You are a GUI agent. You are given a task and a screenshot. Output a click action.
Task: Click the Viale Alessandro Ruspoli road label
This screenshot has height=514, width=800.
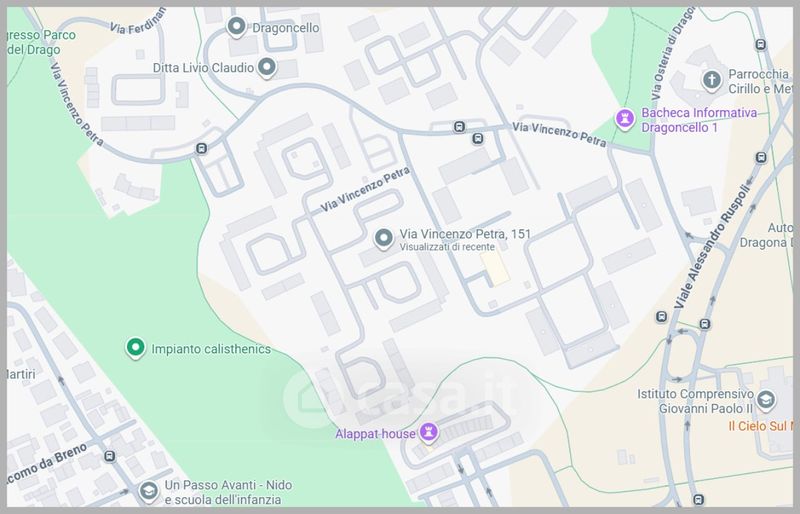point(713,247)
